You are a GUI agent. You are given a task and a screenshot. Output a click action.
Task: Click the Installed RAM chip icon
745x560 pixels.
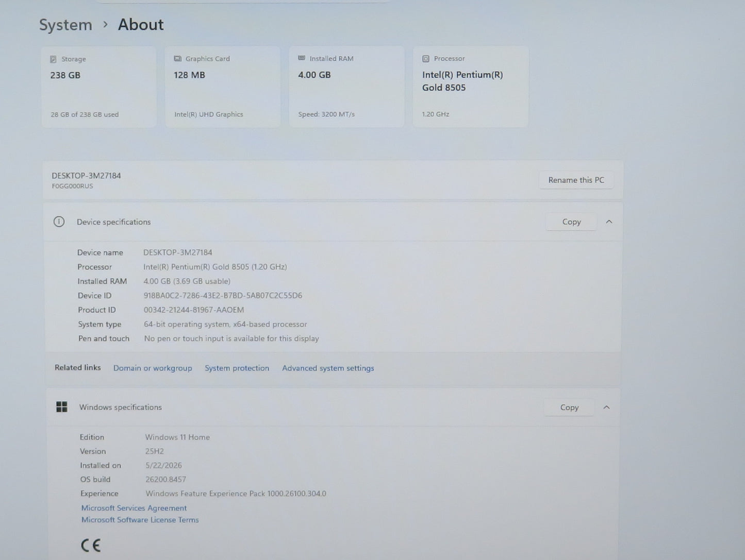click(x=302, y=58)
